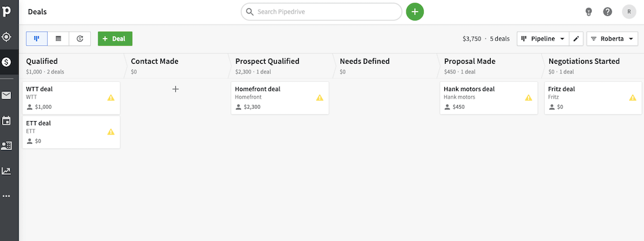Screen dimensions: 644x241
Task: Click the pencil edit pipeline icon
Action: [x=576, y=39]
